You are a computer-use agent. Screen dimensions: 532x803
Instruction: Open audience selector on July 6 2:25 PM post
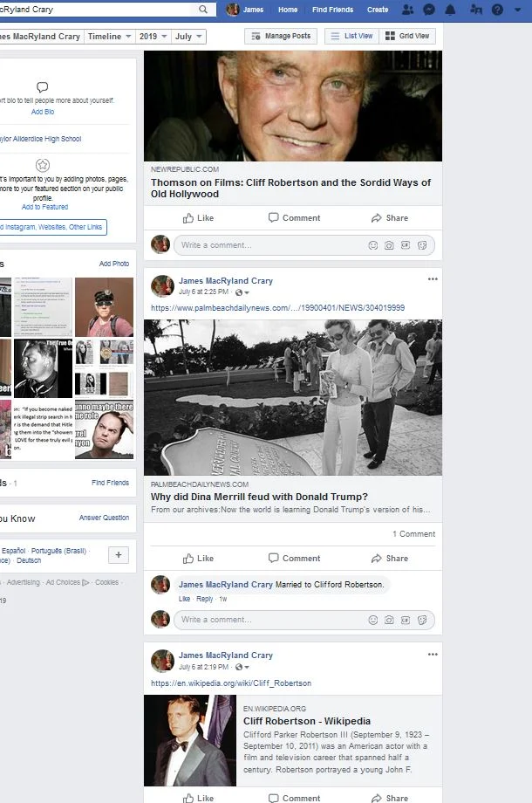242,292
